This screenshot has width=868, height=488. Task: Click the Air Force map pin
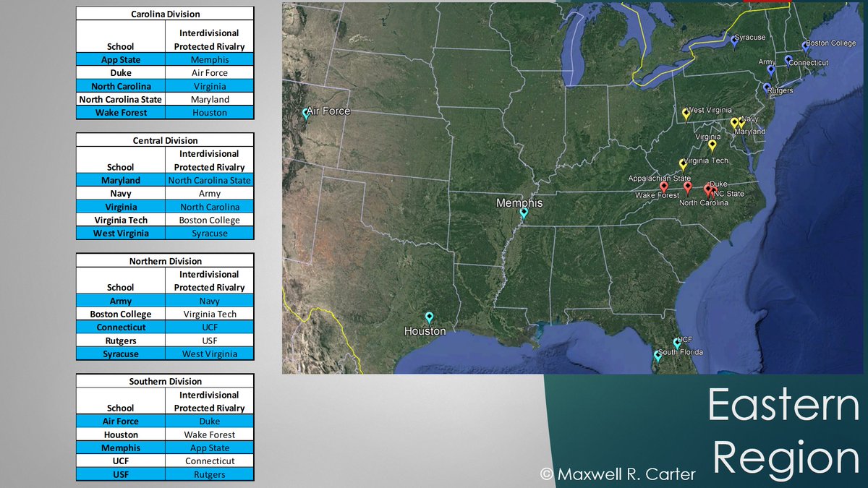pos(305,114)
